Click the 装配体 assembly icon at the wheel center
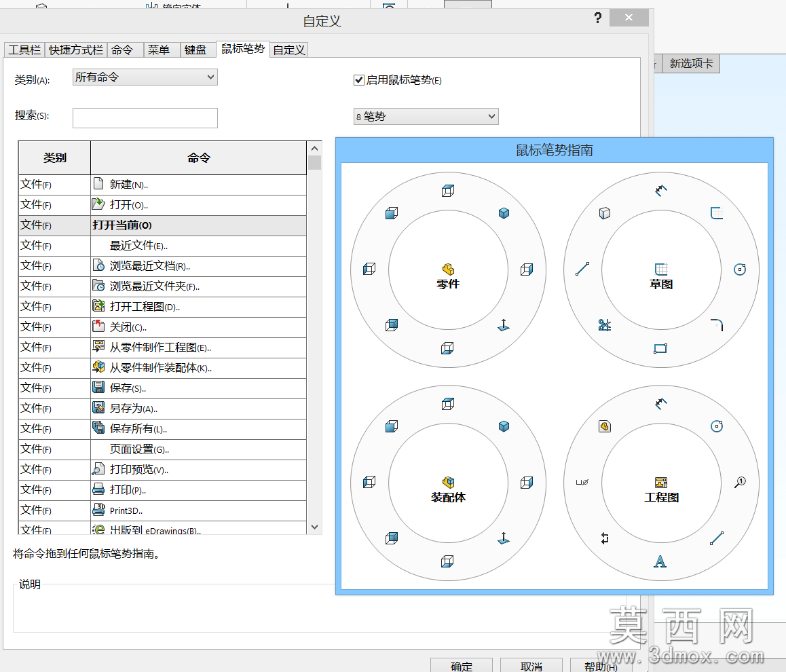 click(x=448, y=482)
